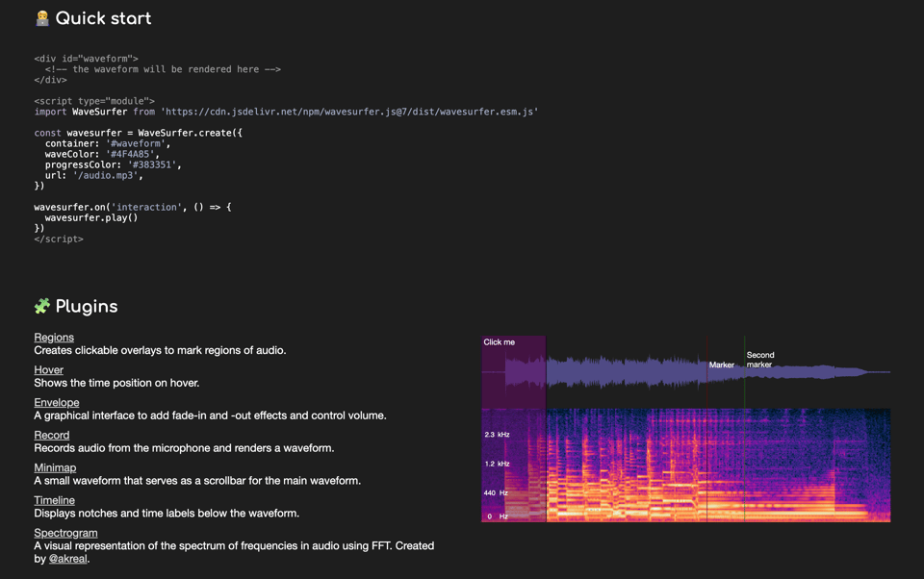The width and height of the screenshot is (924, 579).
Task: Click the @akreal author link
Action: tap(68, 559)
